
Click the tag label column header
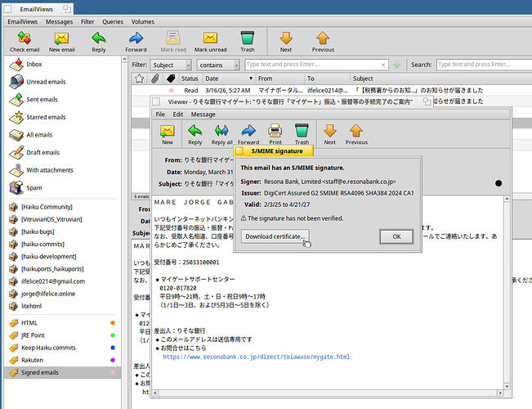coord(171,79)
